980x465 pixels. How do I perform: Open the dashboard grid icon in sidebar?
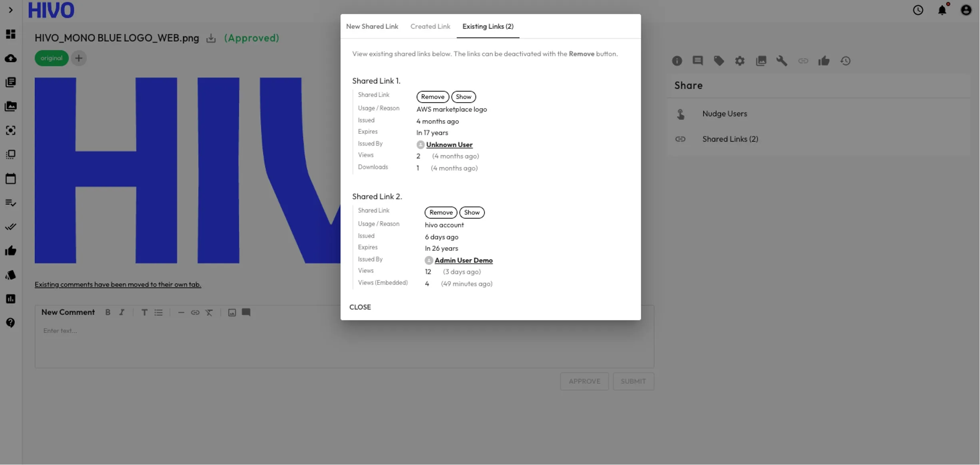tap(10, 34)
